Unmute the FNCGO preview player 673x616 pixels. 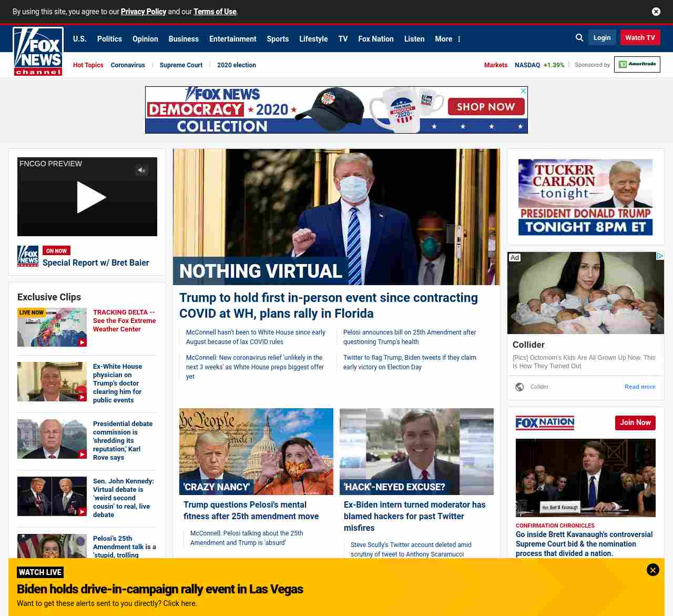tap(141, 170)
